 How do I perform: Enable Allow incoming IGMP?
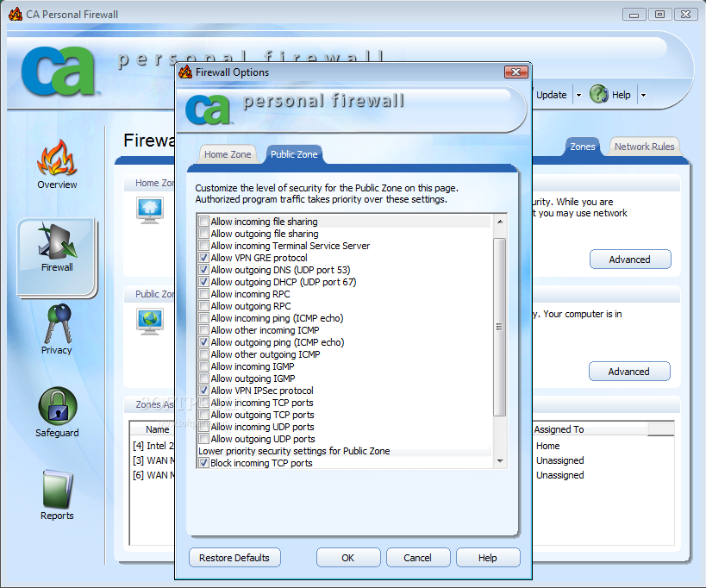pos(204,366)
